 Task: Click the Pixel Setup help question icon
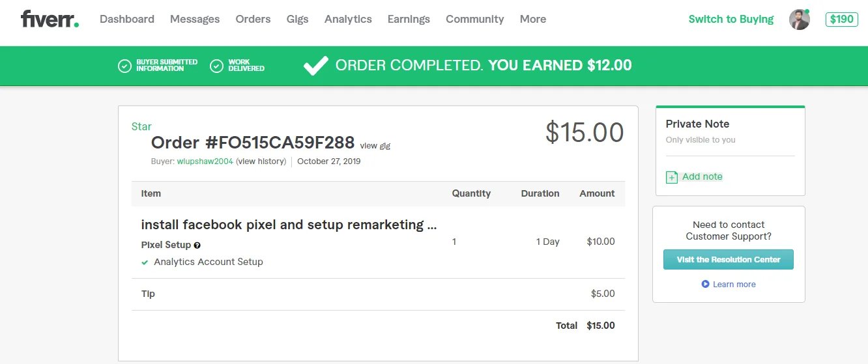(197, 245)
